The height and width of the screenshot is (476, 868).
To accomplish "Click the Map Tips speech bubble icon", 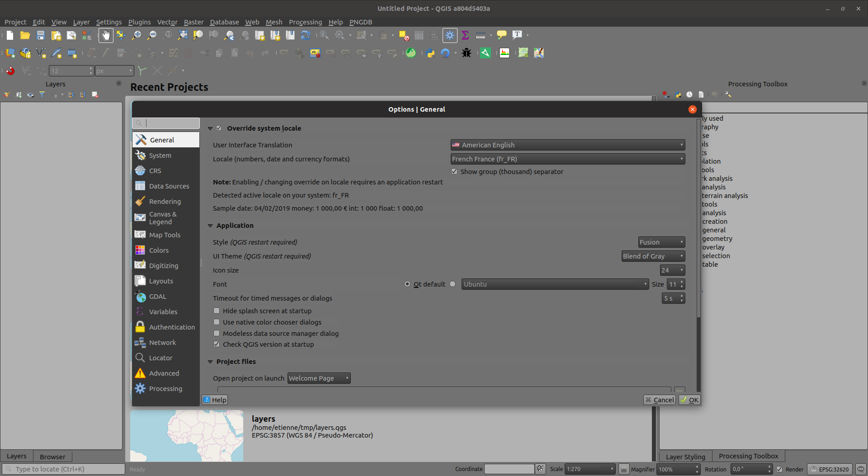I will (x=502, y=35).
